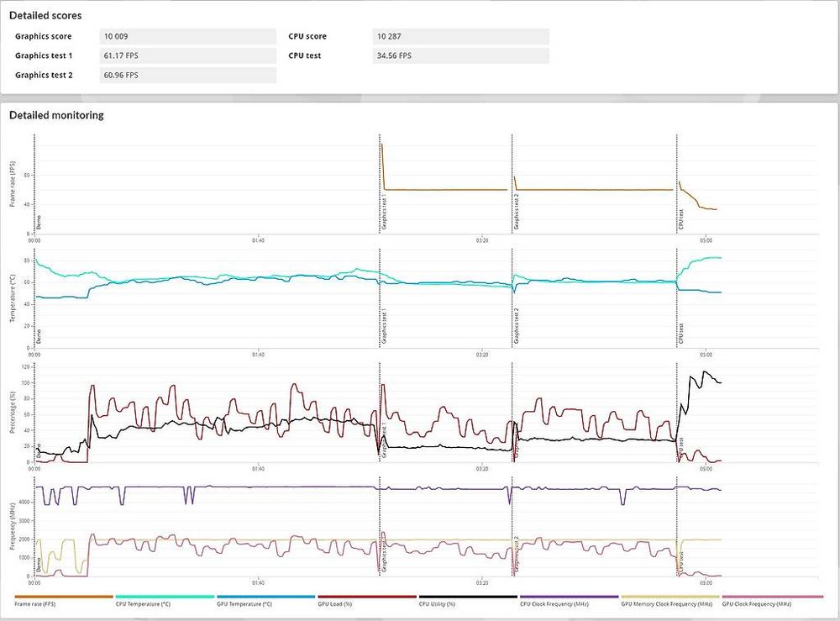Click the CPU score label
The image size is (840, 621).
(307, 36)
